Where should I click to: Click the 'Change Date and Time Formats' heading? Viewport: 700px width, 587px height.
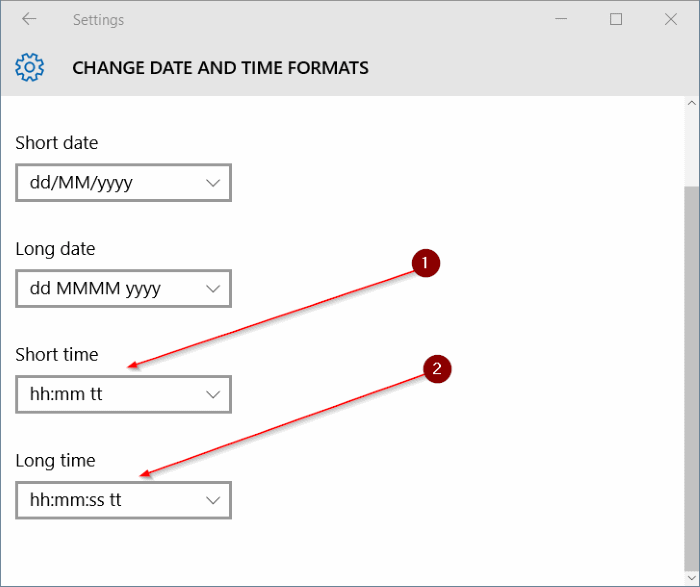click(x=221, y=68)
